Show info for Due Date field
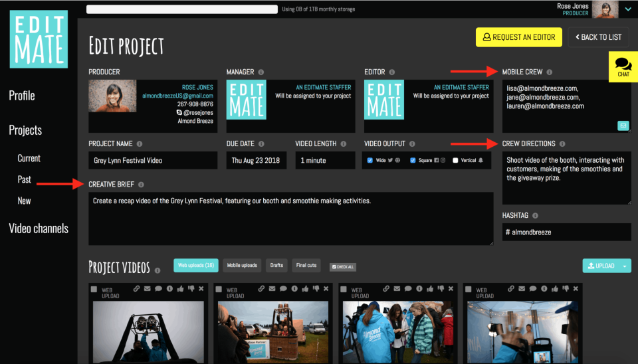The image size is (638, 364). click(x=261, y=144)
